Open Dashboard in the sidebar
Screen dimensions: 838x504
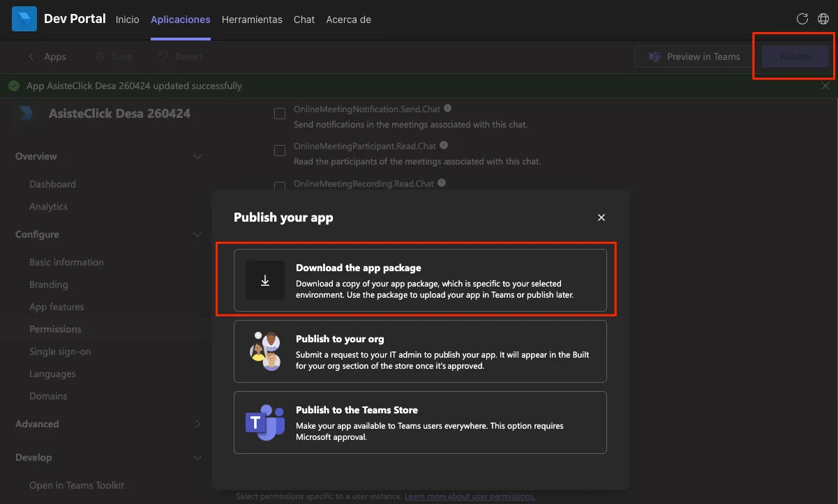52,184
